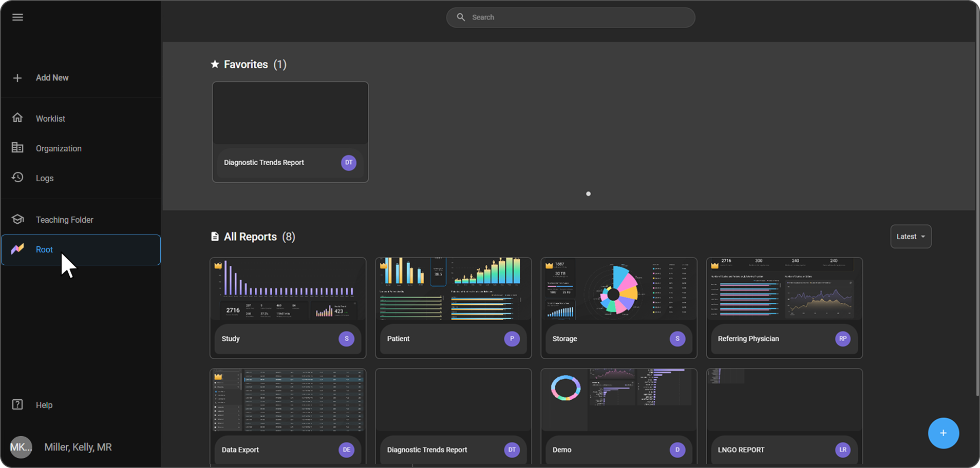Click the RP badge on Referring Physician
The height and width of the screenshot is (468, 980).
(x=842, y=339)
